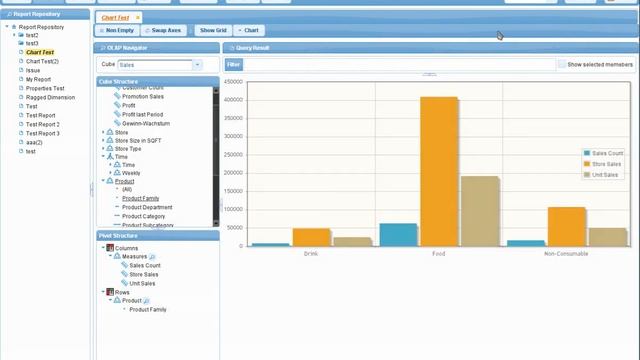This screenshot has width=640, height=360.
Task: Click the Unit Sales legend swatch
Action: coord(587,175)
